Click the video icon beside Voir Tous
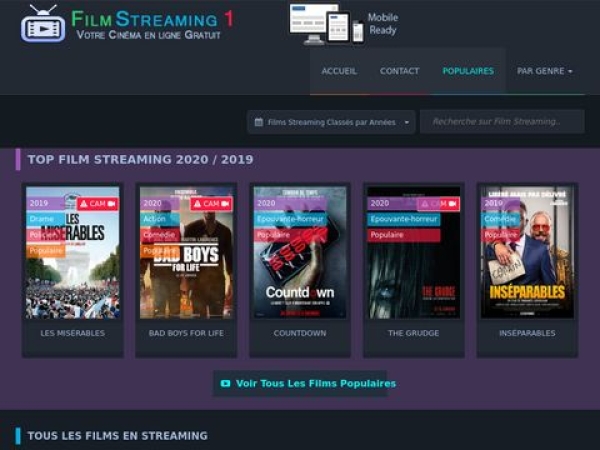 [x=226, y=383]
